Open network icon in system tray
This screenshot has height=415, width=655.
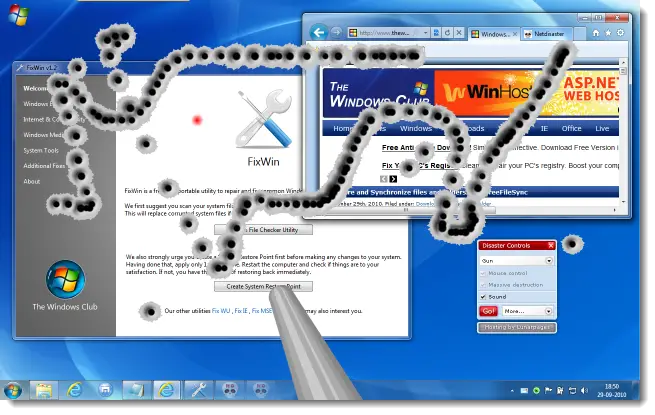coord(572,390)
